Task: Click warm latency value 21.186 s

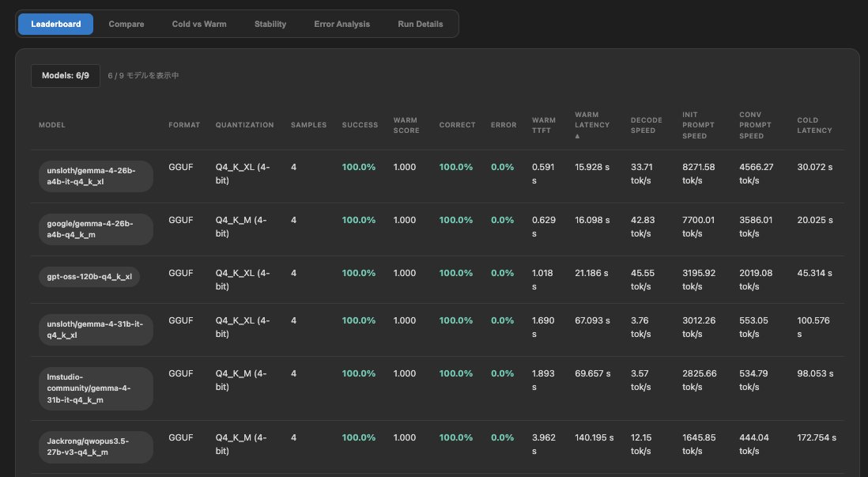Action: (x=591, y=273)
